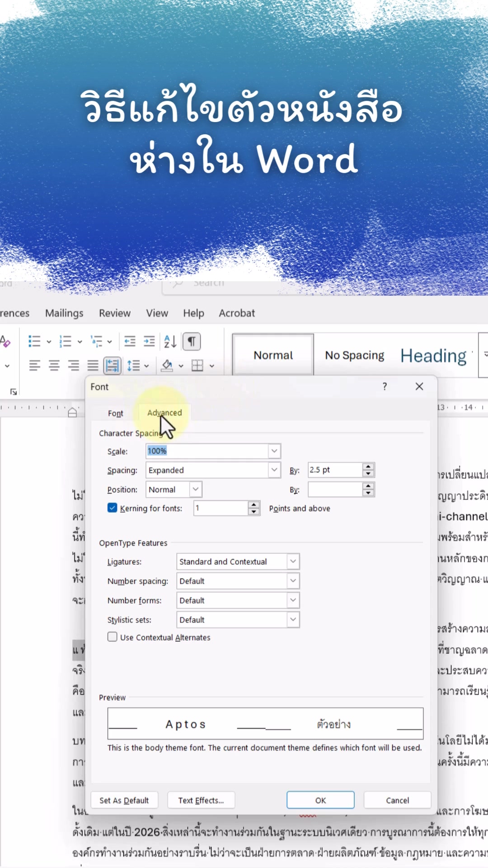Open Text Effects options
Screen dimensions: 488x868
click(201, 800)
